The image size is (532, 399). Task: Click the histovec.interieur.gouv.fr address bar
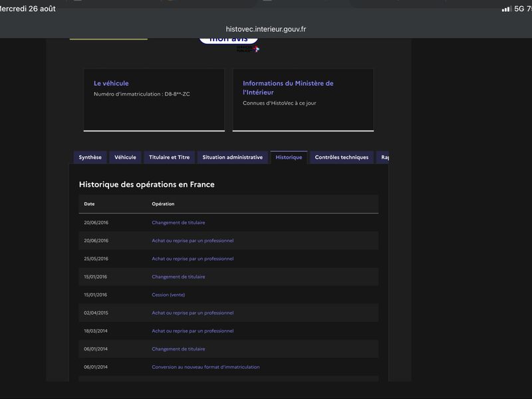[266, 29]
